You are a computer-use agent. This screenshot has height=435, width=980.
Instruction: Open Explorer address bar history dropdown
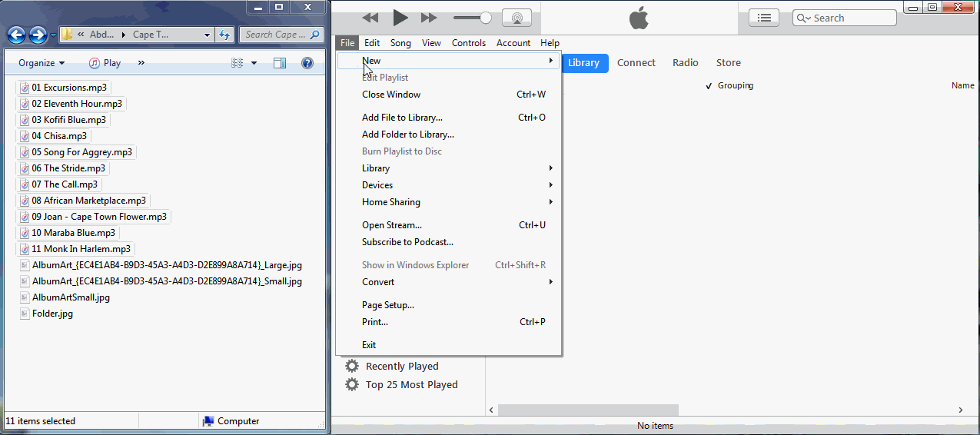tap(208, 35)
